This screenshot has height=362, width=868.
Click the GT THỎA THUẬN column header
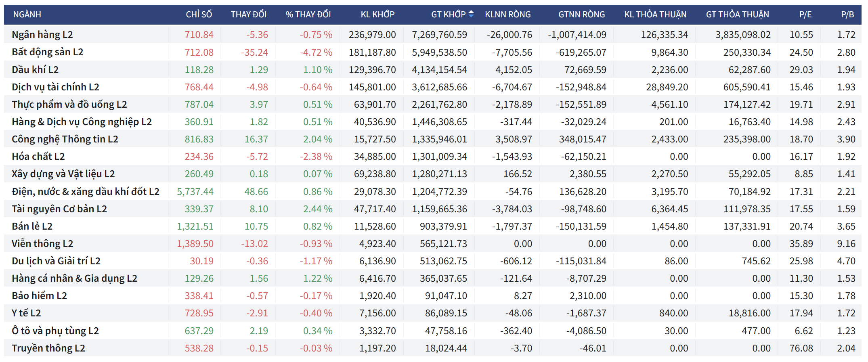737,15
